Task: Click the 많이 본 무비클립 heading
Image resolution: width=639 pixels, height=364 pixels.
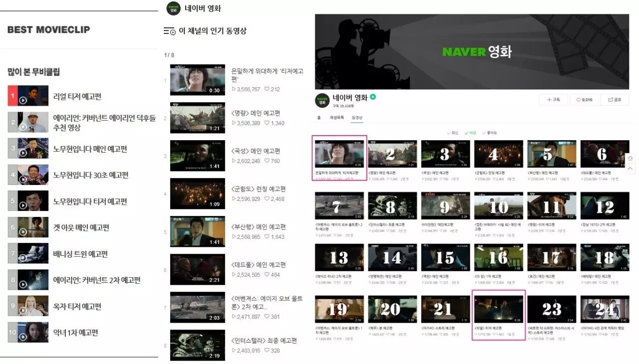Action: click(x=33, y=72)
